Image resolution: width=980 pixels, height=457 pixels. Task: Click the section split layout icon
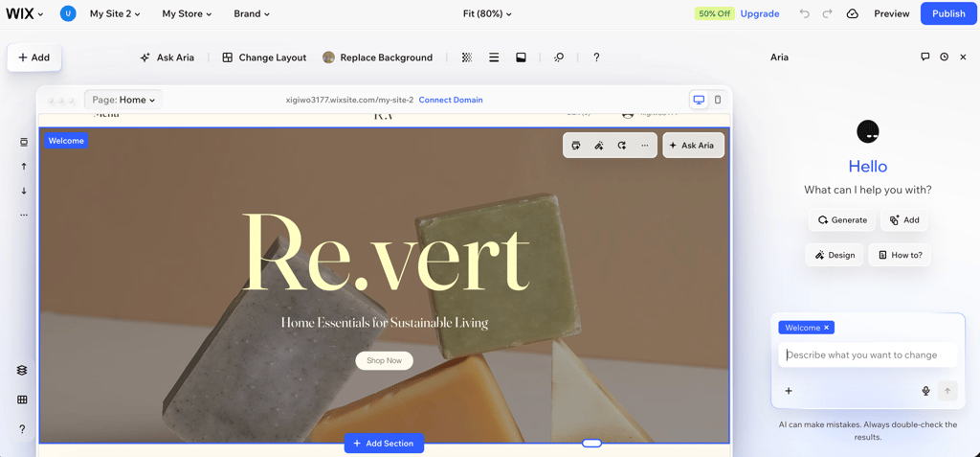click(x=521, y=57)
